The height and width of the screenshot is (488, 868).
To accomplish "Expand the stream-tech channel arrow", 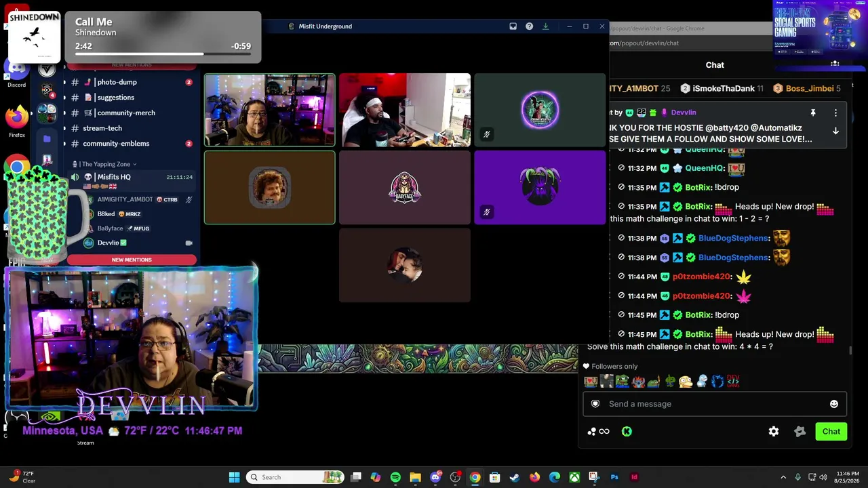I will (64, 128).
